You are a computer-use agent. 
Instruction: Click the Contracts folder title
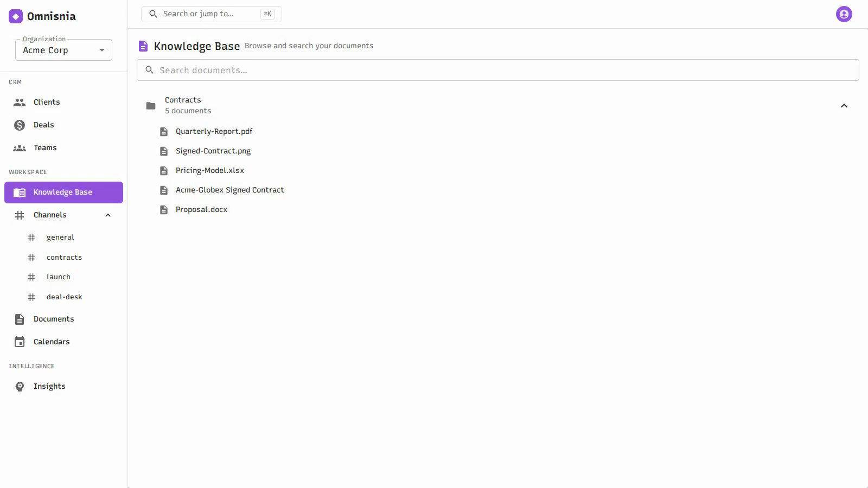[183, 100]
